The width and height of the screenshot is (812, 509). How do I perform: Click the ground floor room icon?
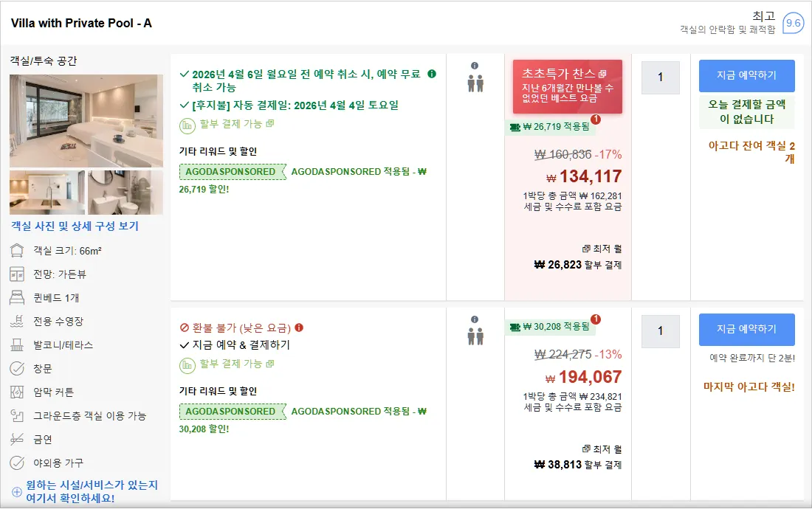(17, 415)
